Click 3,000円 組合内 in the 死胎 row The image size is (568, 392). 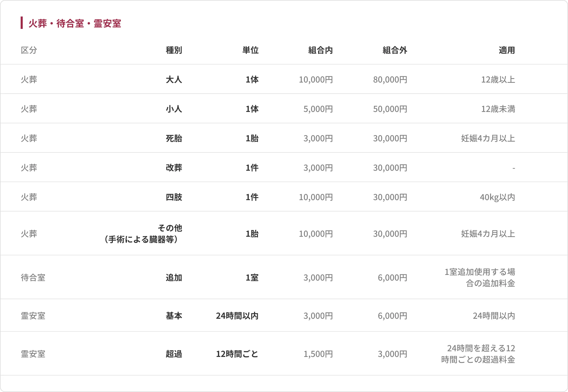click(318, 138)
